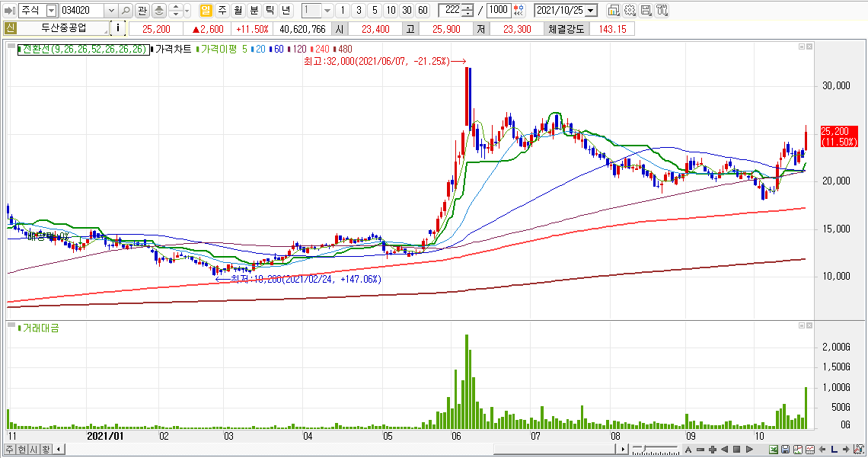The width and height of the screenshot is (868, 458).
Task: Expand the 034020 stock code history dropdown
Action: (110, 10)
